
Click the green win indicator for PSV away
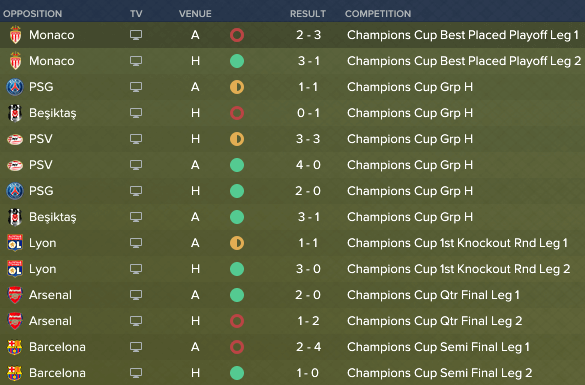237,165
